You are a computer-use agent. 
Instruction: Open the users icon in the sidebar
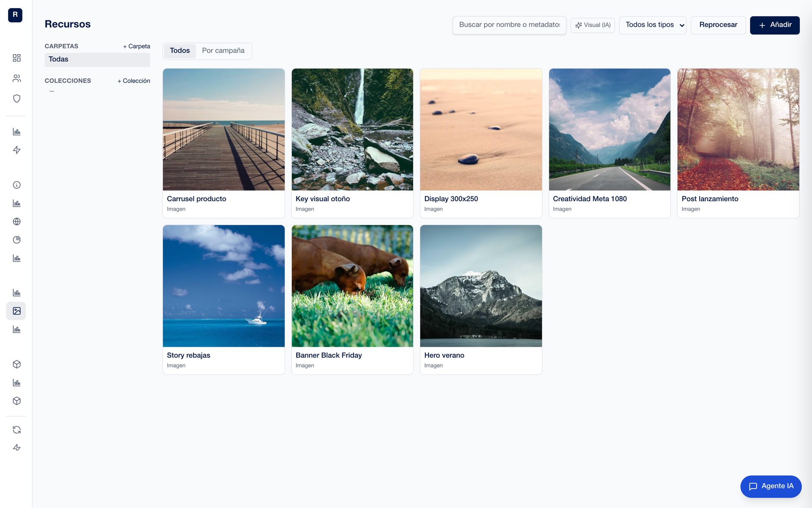tap(16, 78)
